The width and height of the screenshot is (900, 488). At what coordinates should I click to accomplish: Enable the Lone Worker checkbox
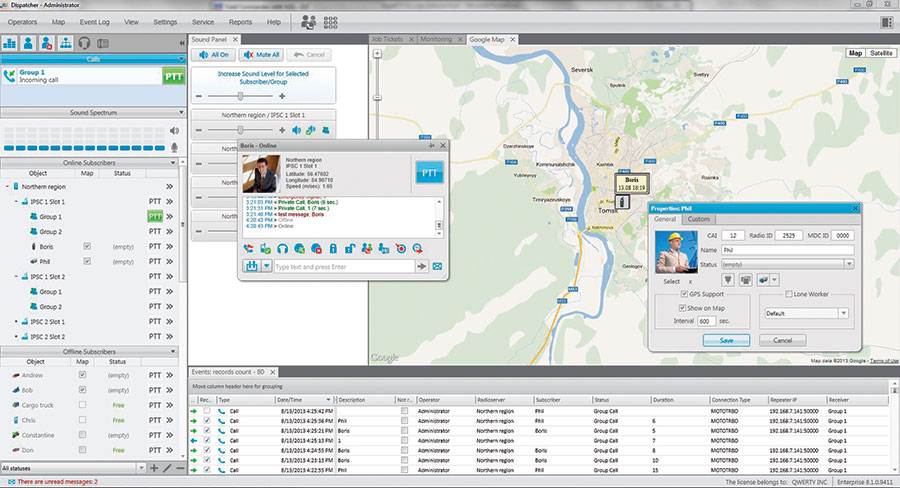tap(788, 294)
